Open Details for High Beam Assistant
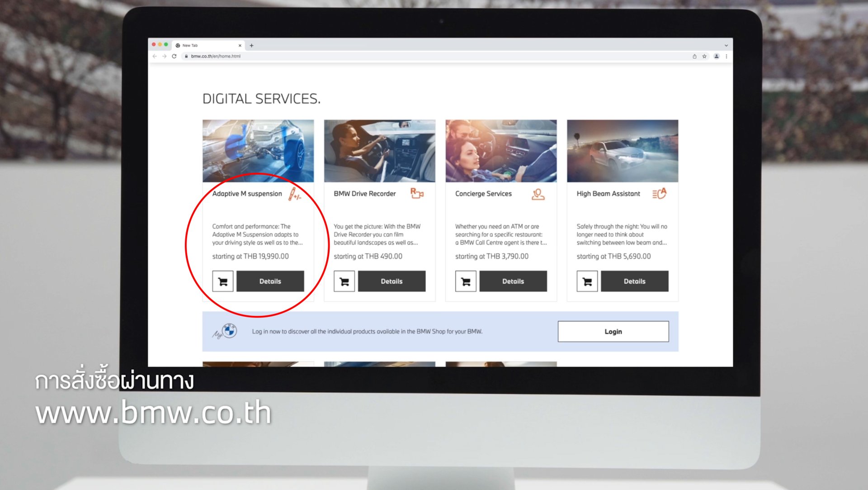868x490 pixels. tap(634, 281)
